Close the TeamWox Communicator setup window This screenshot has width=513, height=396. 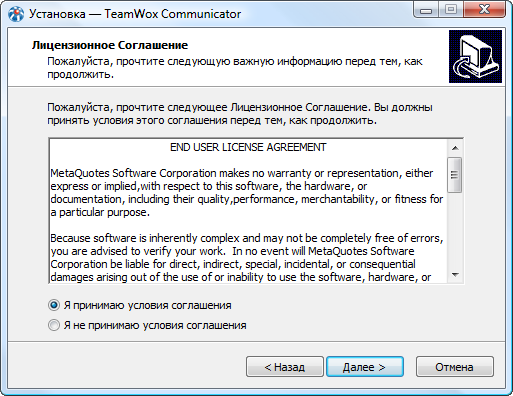click(x=484, y=10)
